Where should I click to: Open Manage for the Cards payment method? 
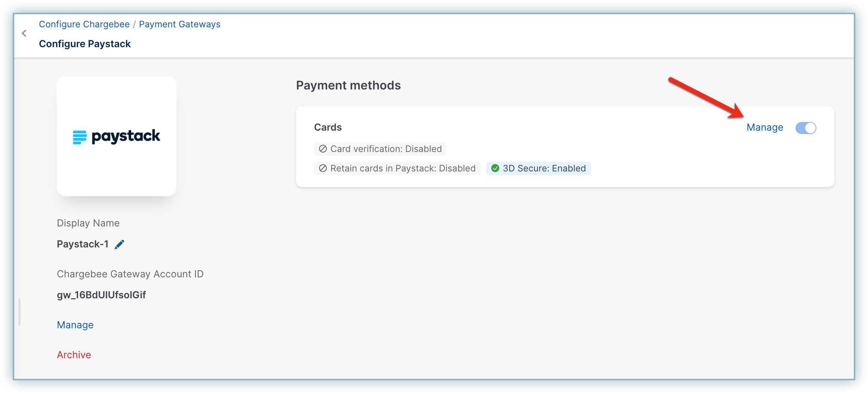(764, 128)
